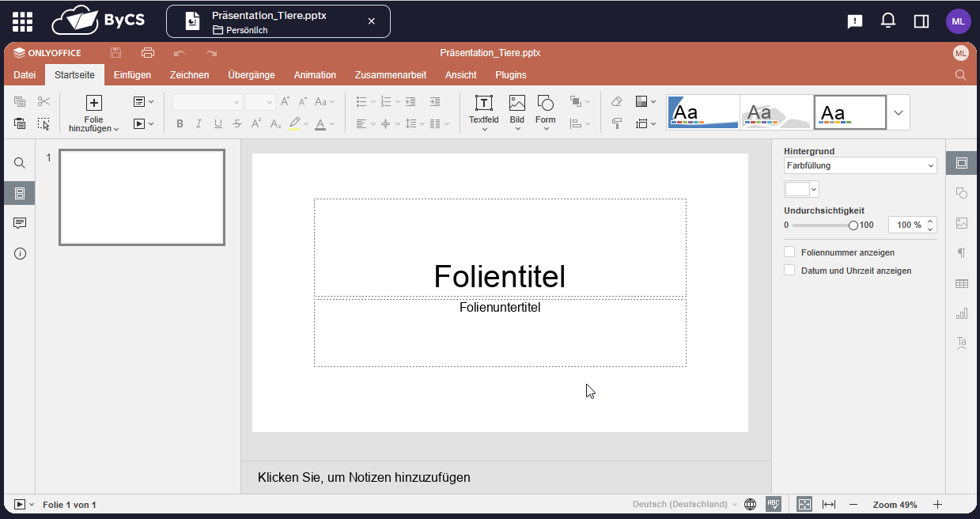This screenshot has height=519, width=980.
Task: Toggle spell checking in status bar
Action: [774, 504]
